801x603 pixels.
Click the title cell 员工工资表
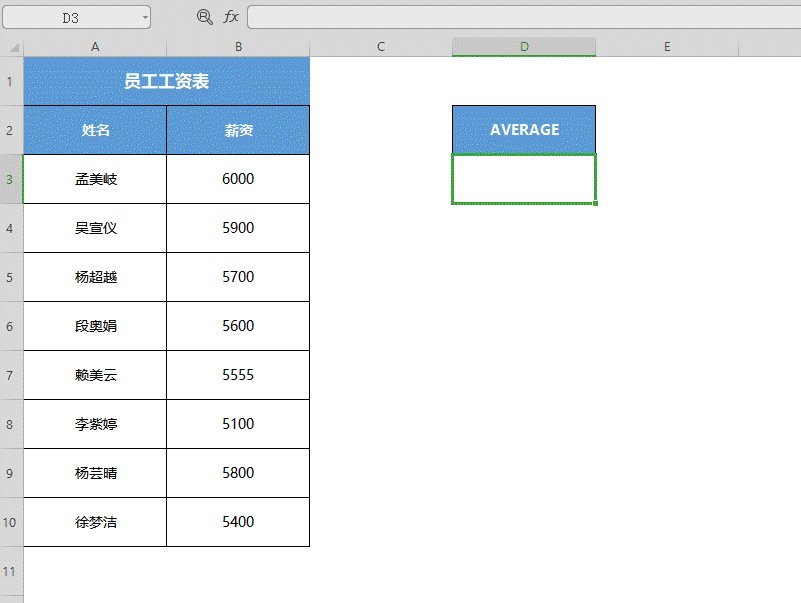point(167,81)
